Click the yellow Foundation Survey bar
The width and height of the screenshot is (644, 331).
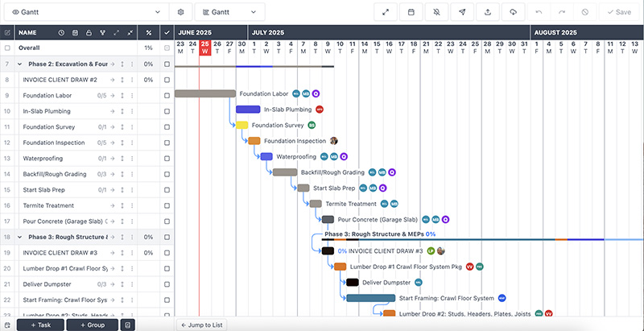[x=242, y=126]
